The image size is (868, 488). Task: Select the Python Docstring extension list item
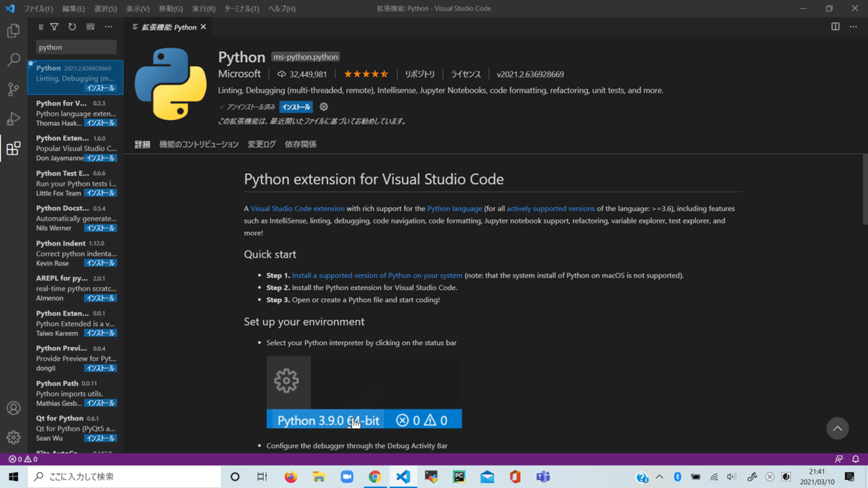(x=75, y=218)
